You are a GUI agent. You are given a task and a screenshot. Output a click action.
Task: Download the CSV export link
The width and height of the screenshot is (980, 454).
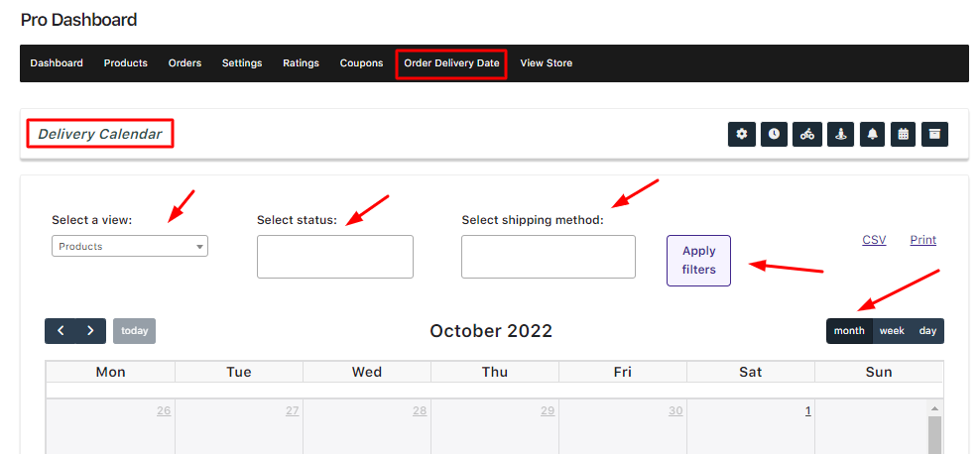pos(874,240)
